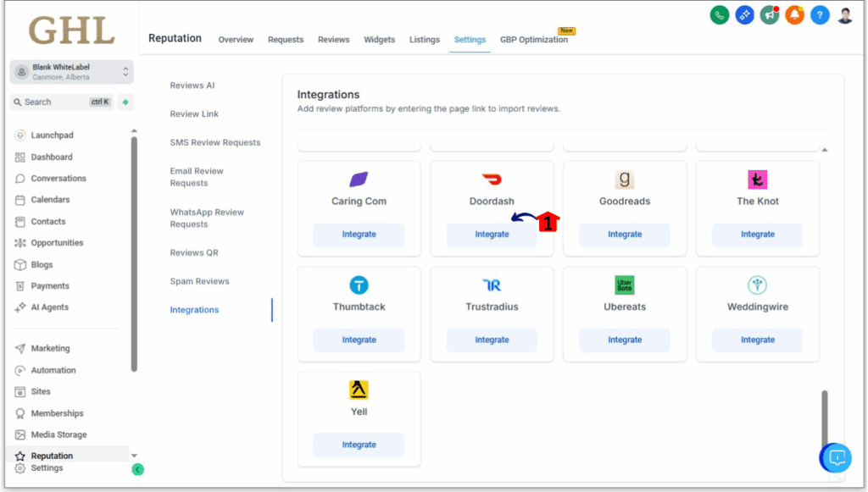Integrate the Yell platform
This screenshot has height=492, width=868.
coord(359,445)
